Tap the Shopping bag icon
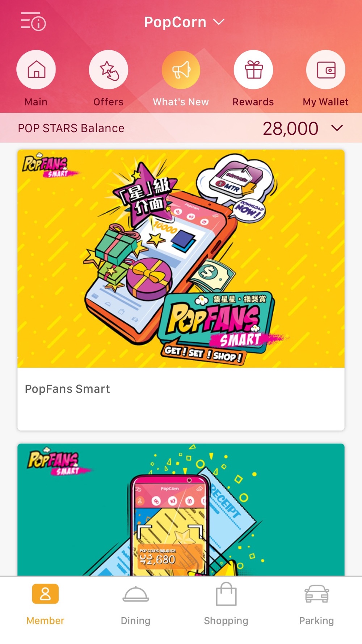 click(x=226, y=594)
